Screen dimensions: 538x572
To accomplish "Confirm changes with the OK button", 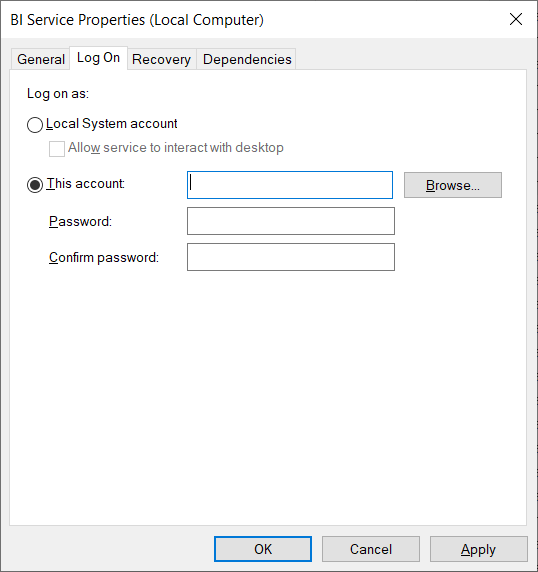I will tap(263, 549).
